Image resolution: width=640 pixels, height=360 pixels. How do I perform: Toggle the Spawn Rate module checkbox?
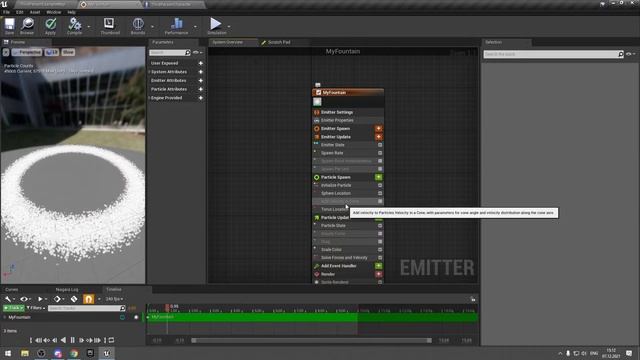[x=380, y=153]
